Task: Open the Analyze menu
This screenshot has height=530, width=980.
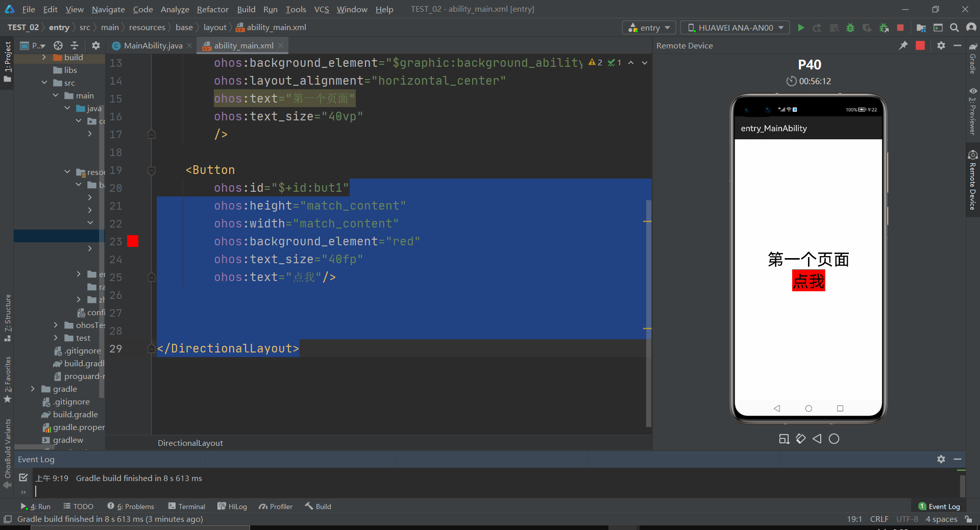Action: click(x=175, y=9)
